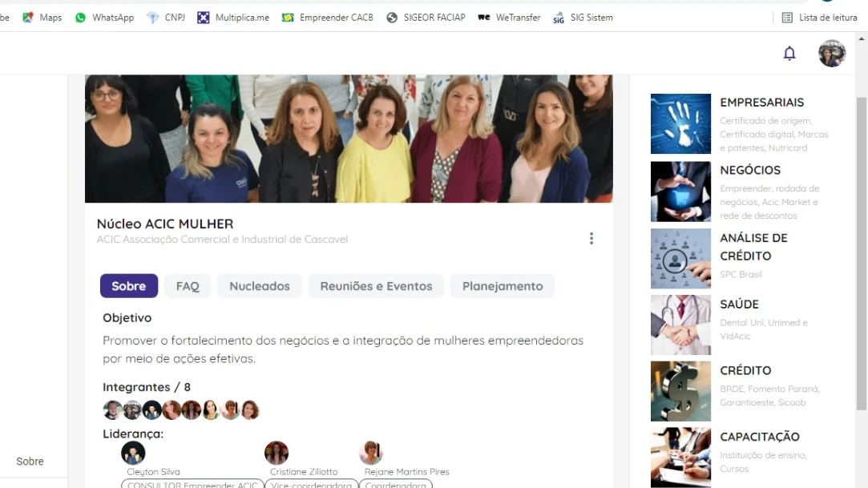Click Cristiane Ziliotto's profile picture
868x488 pixels.
(x=277, y=453)
